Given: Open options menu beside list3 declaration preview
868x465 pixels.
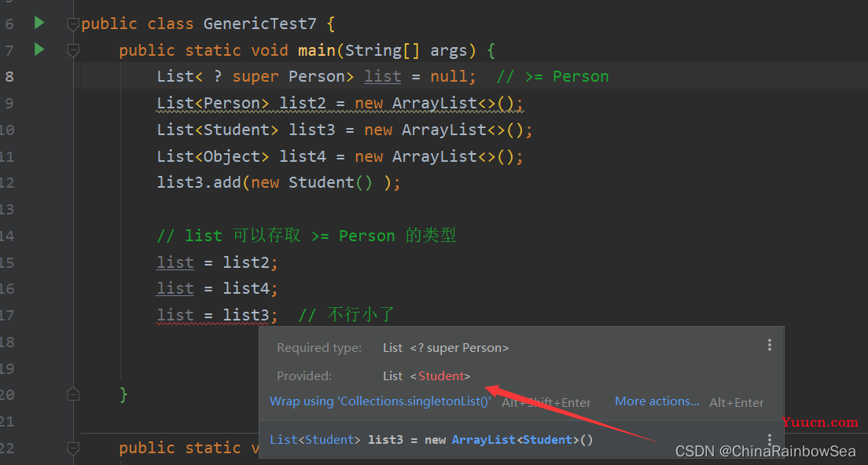Looking at the screenshot, I should 770,440.
